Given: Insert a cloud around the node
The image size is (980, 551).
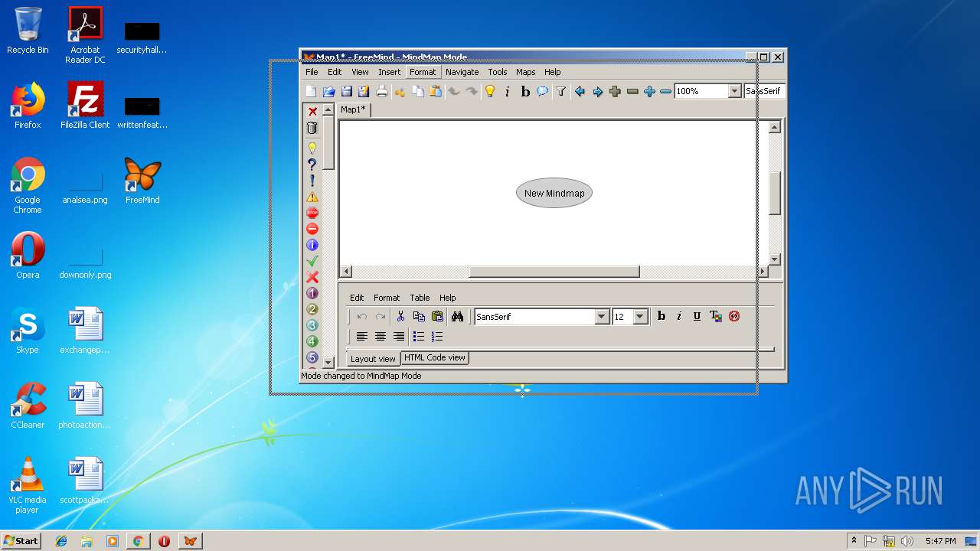Looking at the screenshot, I should 543,91.
